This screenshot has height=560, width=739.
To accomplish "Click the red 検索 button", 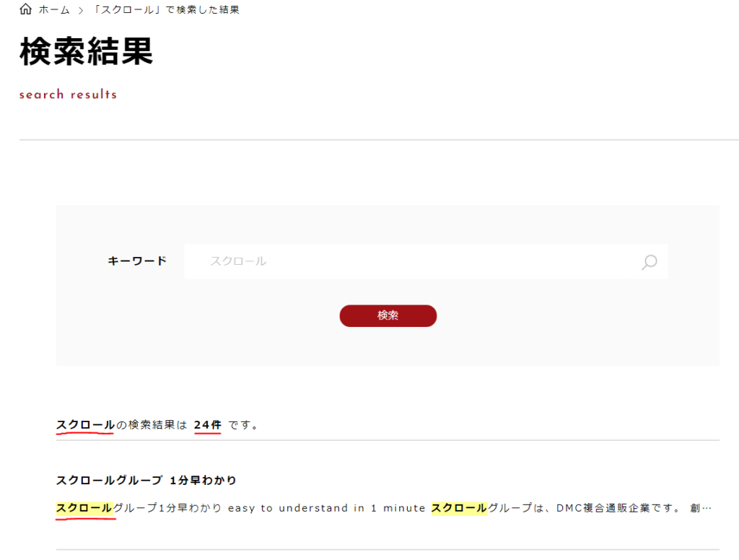I will 388,316.
